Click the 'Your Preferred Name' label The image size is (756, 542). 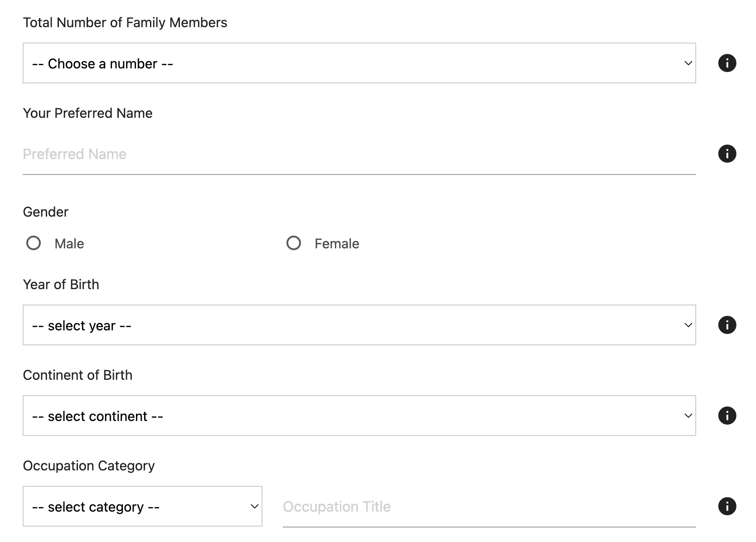click(x=87, y=113)
